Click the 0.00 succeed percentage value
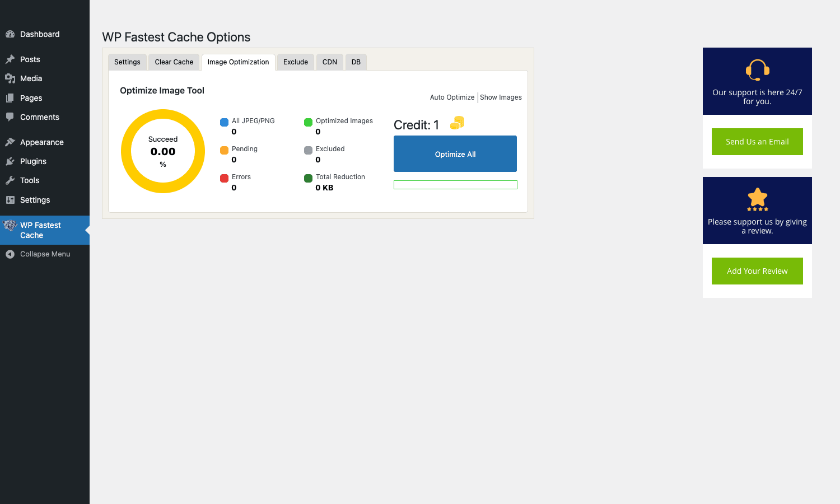The image size is (840, 504). (x=163, y=152)
